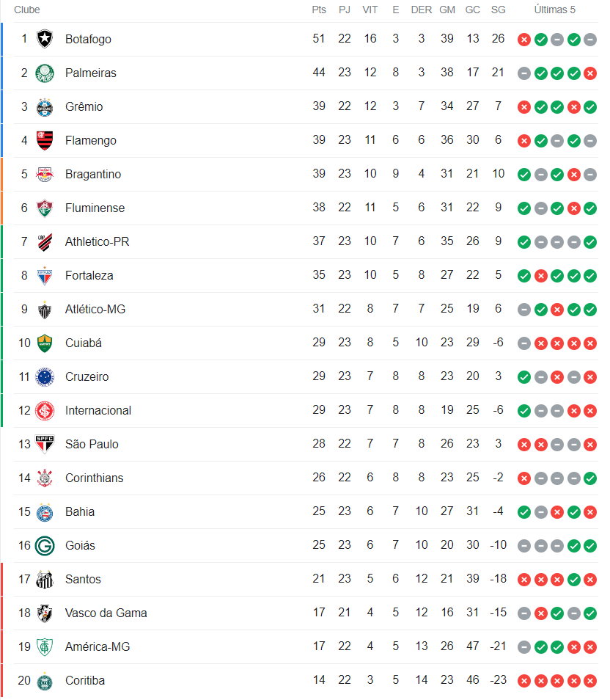Click the Clube column header
The height and width of the screenshot is (700, 610).
click(x=27, y=10)
